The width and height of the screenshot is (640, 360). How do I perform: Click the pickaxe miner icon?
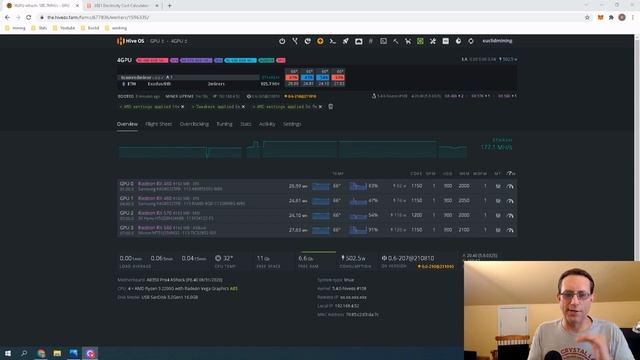coord(396,41)
